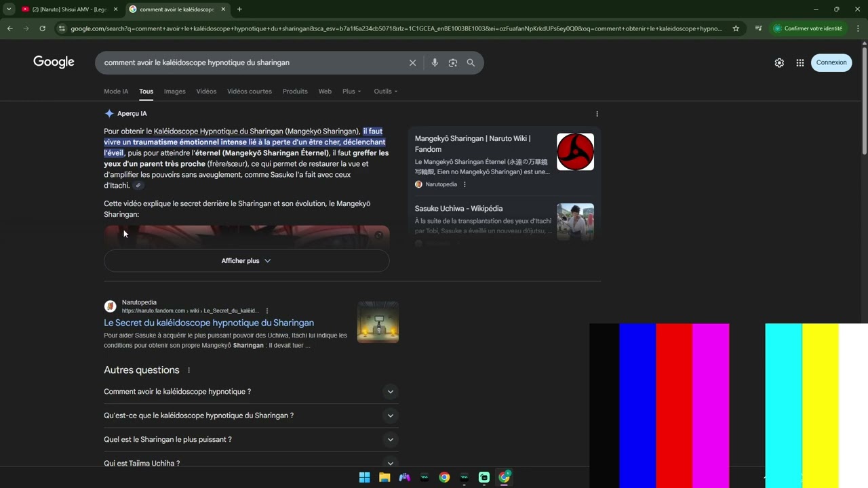Open options for Narutopedia source card
The width and height of the screenshot is (868, 488).
tap(465, 184)
